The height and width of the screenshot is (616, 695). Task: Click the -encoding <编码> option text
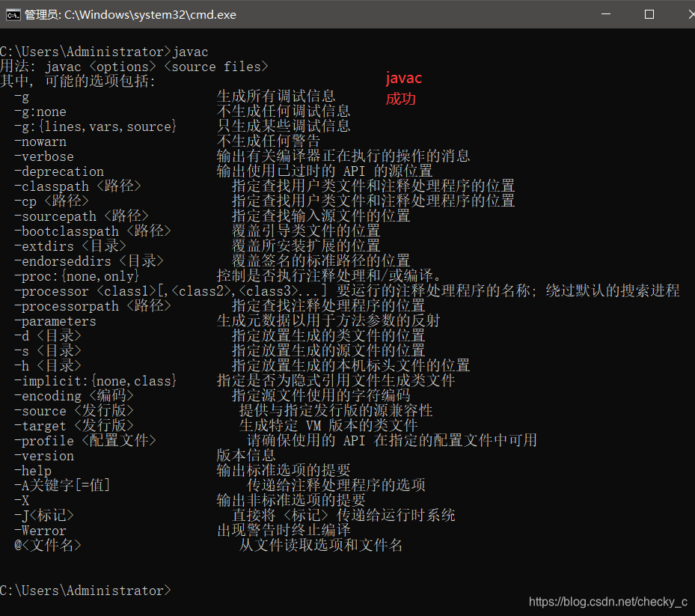click(x=74, y=396)
